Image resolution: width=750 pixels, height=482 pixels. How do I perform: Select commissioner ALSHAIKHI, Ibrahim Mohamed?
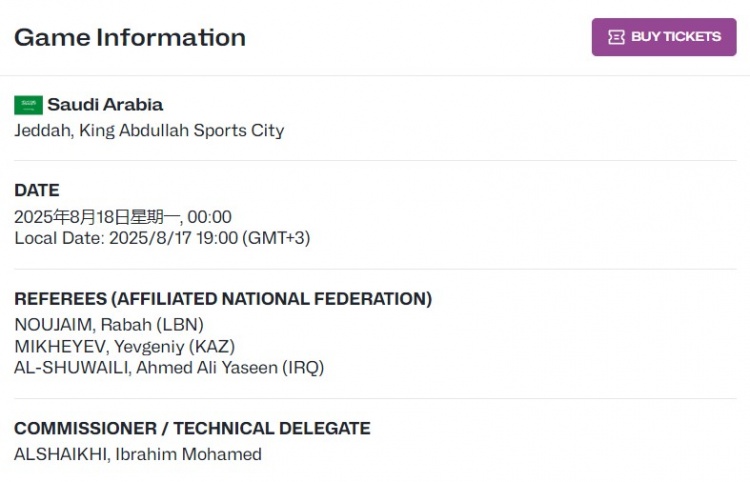click(138, 454)
